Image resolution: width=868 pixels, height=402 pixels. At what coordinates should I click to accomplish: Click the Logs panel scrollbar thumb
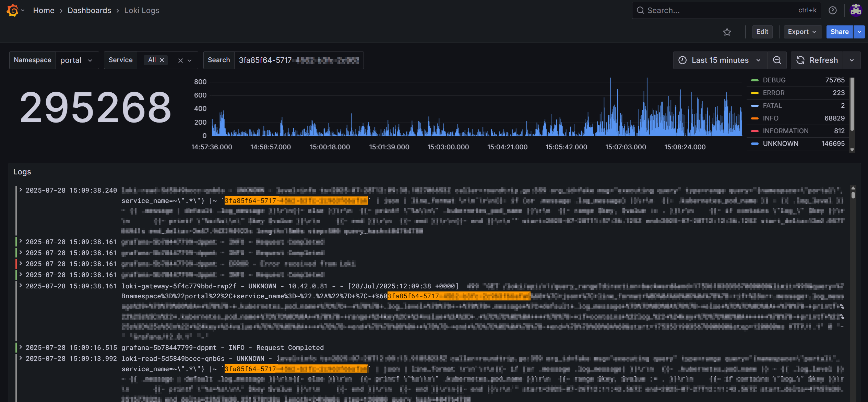coord(853,195)
